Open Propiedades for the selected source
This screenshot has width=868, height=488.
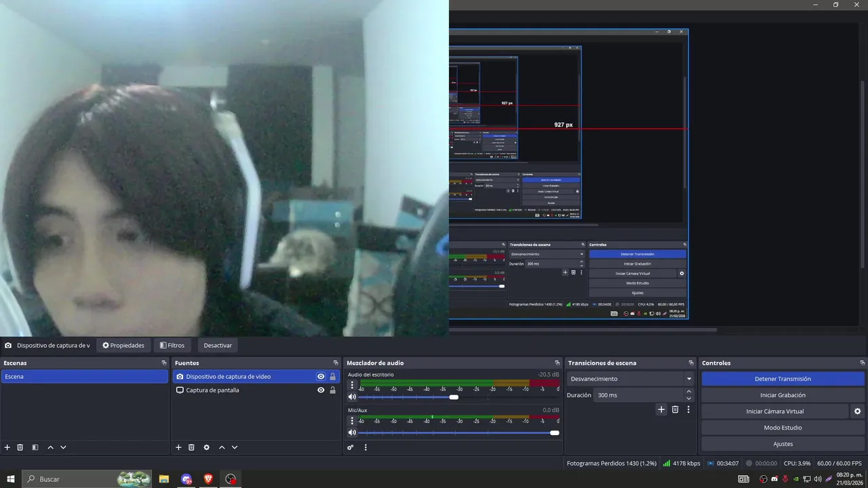point(123,346)
